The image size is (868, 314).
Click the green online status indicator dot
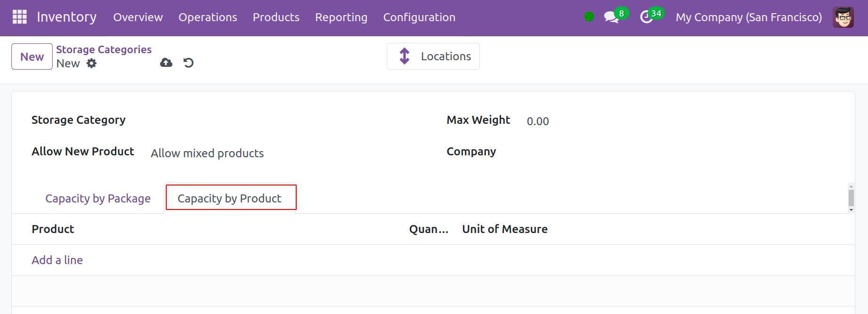click(589, 17)
